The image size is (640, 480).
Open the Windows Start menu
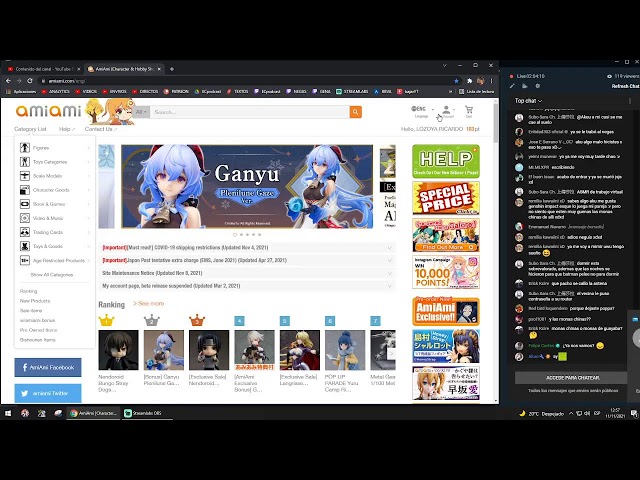click(x=8, y=413)
